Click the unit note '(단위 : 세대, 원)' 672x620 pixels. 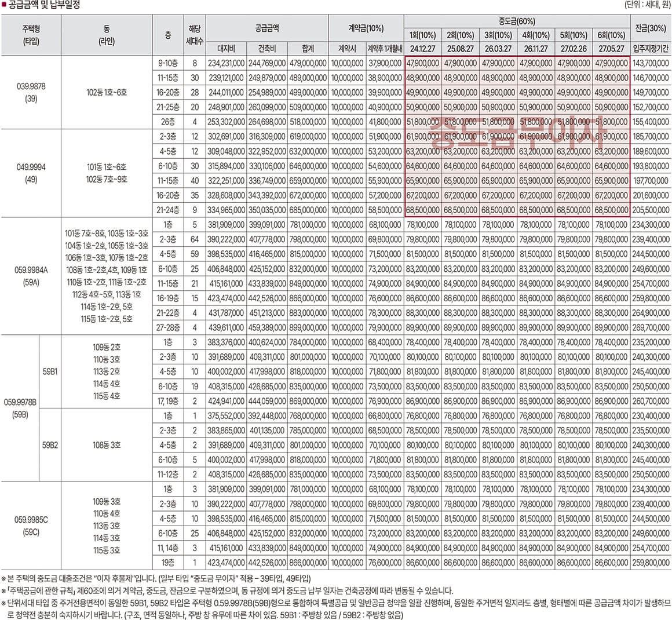tap(647, 5)
